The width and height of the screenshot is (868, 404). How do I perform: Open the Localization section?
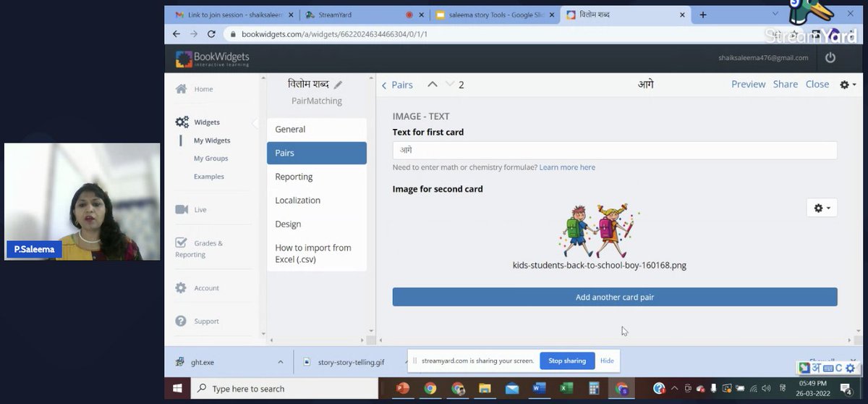pos(317,201)
